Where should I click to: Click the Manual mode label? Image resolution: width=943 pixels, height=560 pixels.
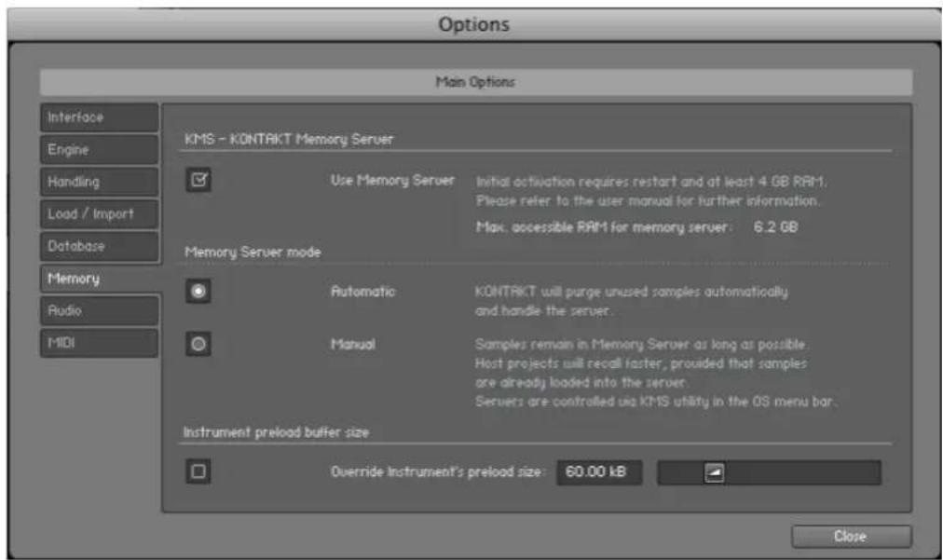click(x=353, y=345)
